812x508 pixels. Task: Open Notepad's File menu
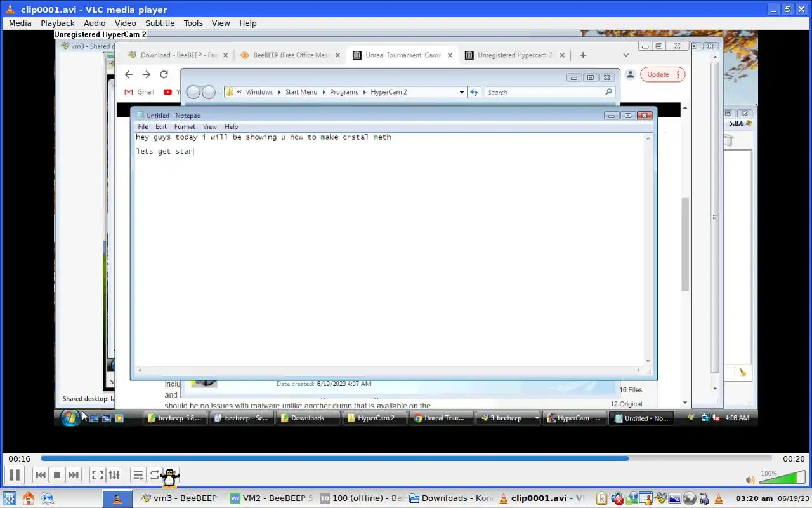pos(143,127)
